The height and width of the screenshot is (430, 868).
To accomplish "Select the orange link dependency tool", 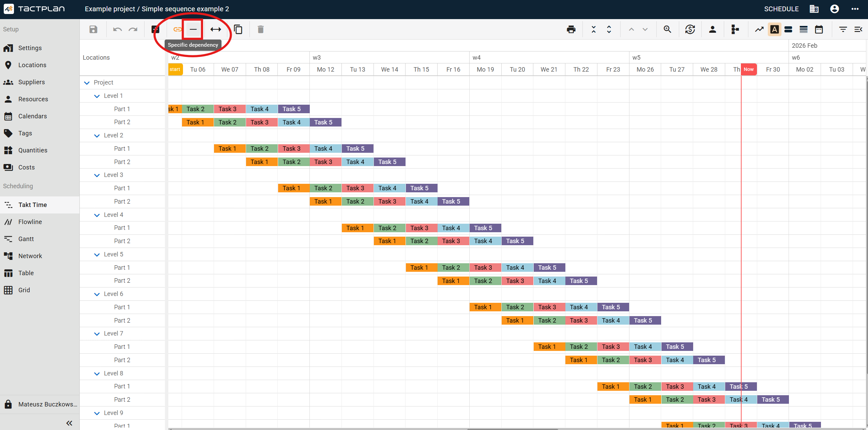I will pyautogui.click(x=177, y=29).
